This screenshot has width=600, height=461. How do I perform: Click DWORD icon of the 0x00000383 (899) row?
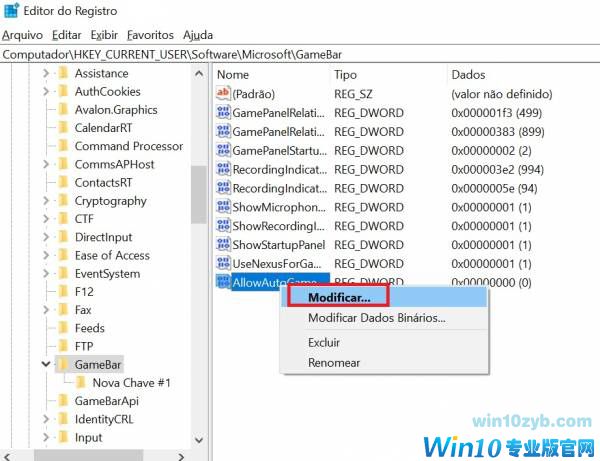coord(223,131)
